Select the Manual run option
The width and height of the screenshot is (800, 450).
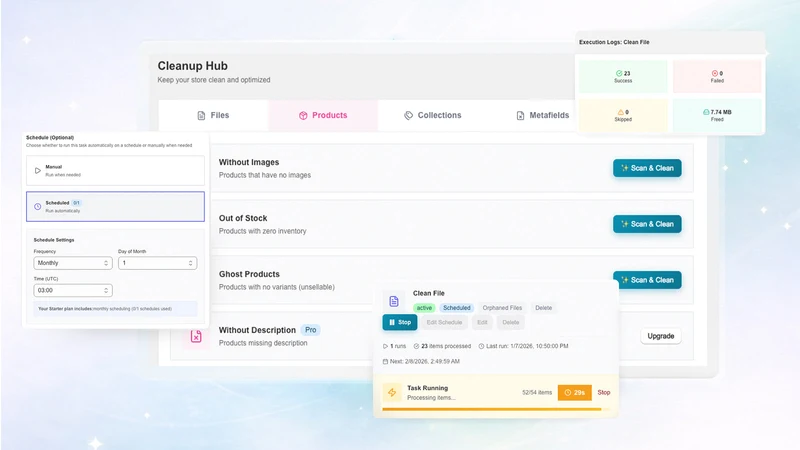115,170
